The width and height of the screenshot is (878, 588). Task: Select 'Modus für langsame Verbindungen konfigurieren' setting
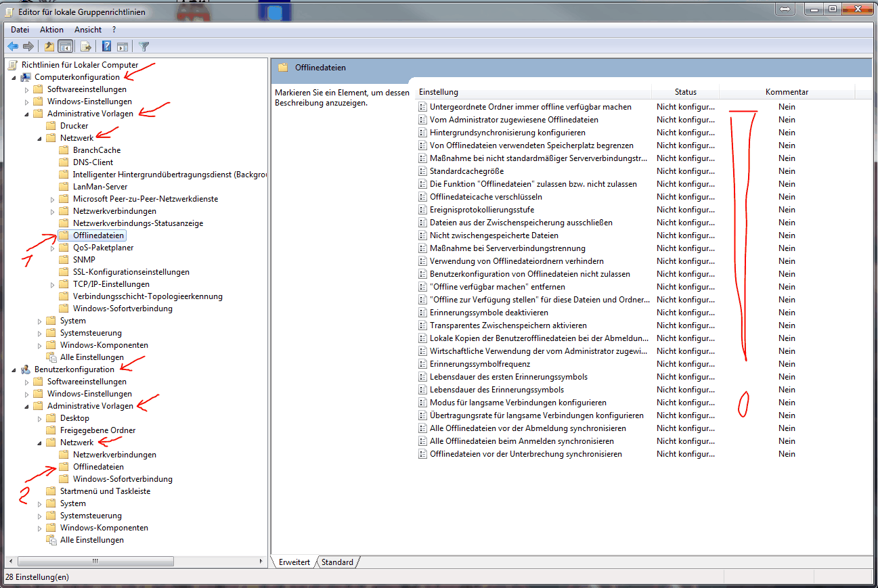[x=518, y=403]
